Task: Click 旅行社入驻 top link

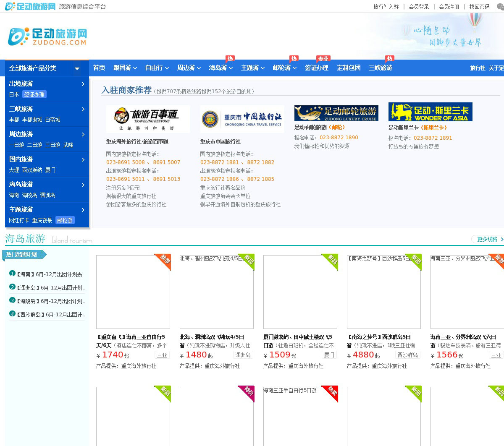Action: click(x=386, y=7)
